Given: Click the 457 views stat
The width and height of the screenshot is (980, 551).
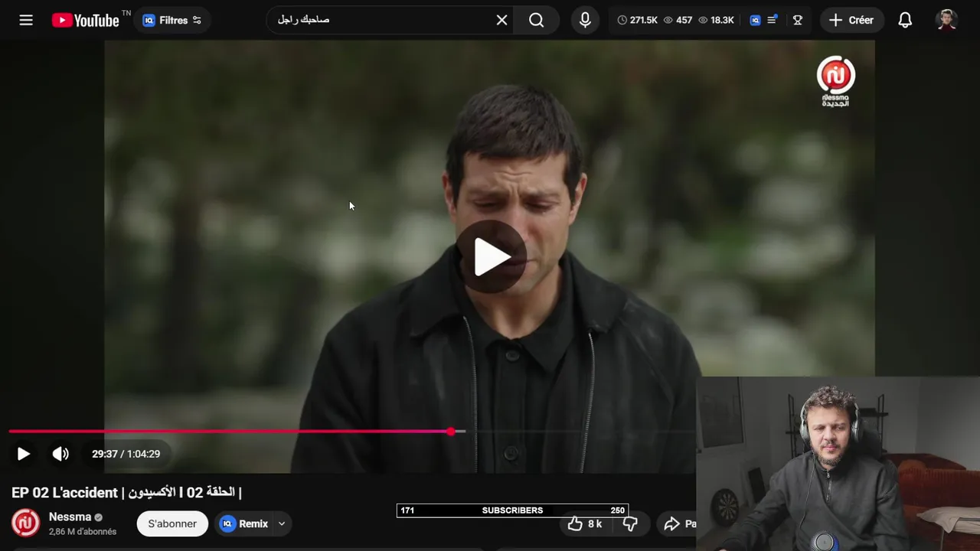Looking at the screenshot, I should 678,20.
